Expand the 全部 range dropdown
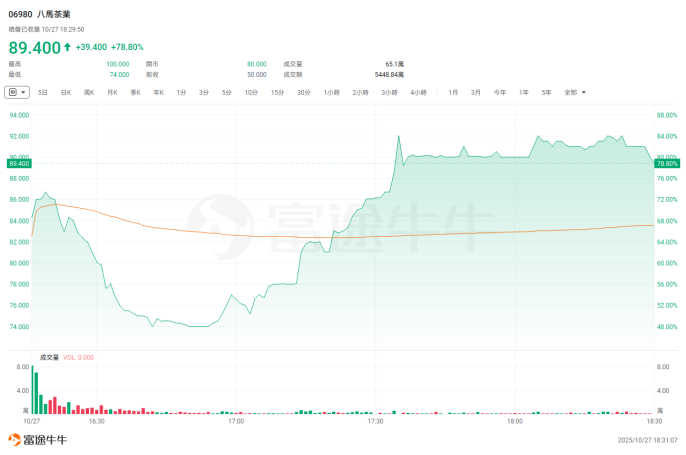The width and height of the screenshot is (686, 455). tap(575, 92)
